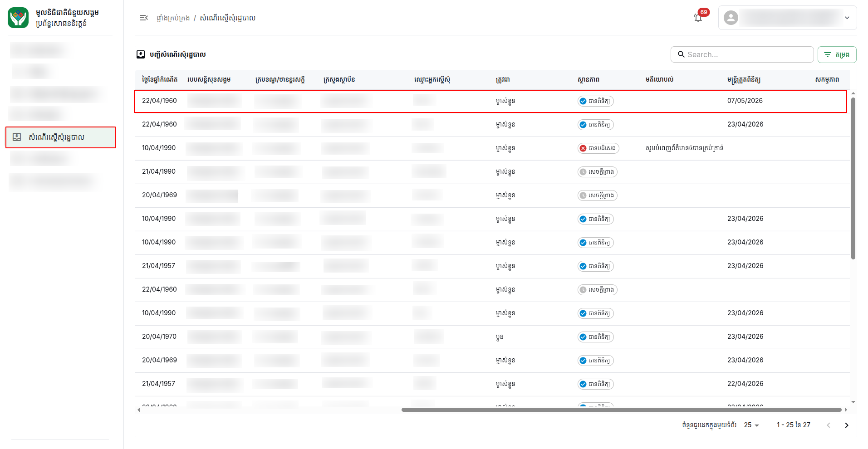Open the តម្រង filter button
The image size is (868, 449).
point(837,54)
